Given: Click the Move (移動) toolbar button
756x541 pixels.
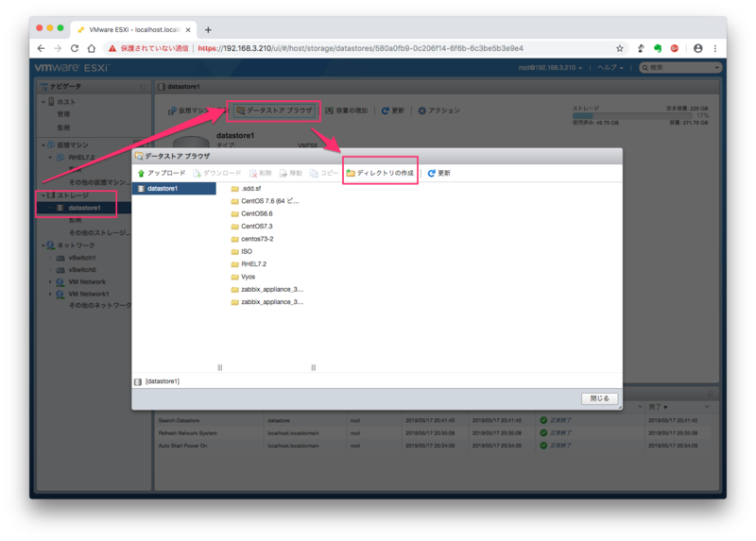Looking at the screenshot, I should (x=291, y=173).
